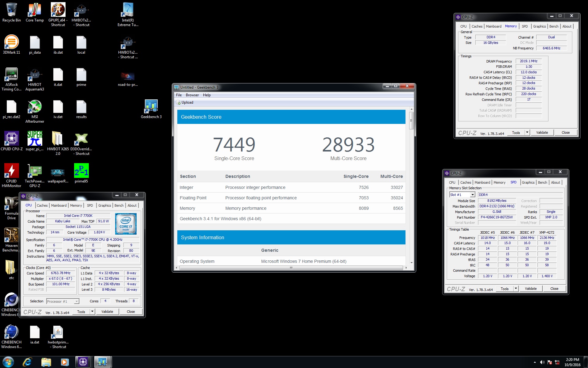
Task: Select the MSI Afterburner desktop icon
Action: 35,111
